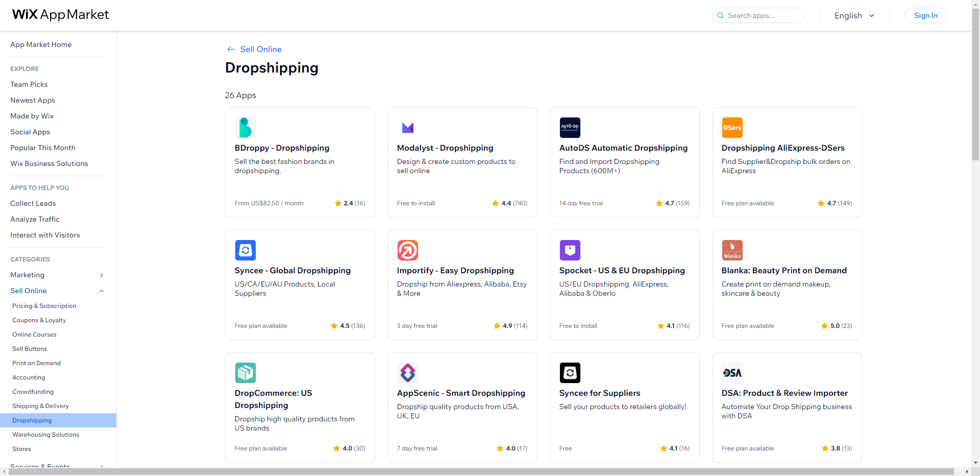Screen dimensions: 980x476
Task: Select Collect Leads
Action: coord(33,203)
